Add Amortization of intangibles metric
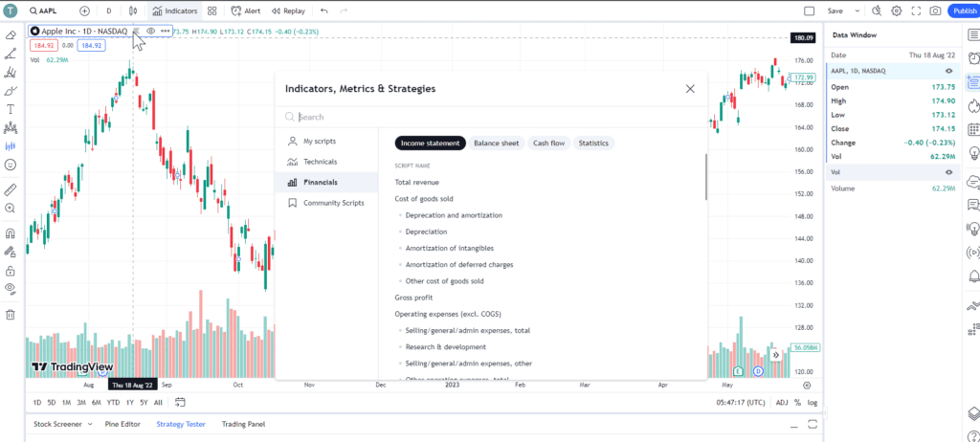The height and width of the screenshot is (442, 980). (450, 248)
